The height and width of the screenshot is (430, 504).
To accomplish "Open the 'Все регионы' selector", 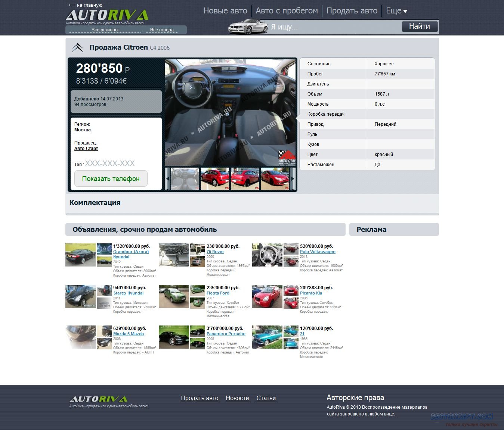I will [105, 30].
